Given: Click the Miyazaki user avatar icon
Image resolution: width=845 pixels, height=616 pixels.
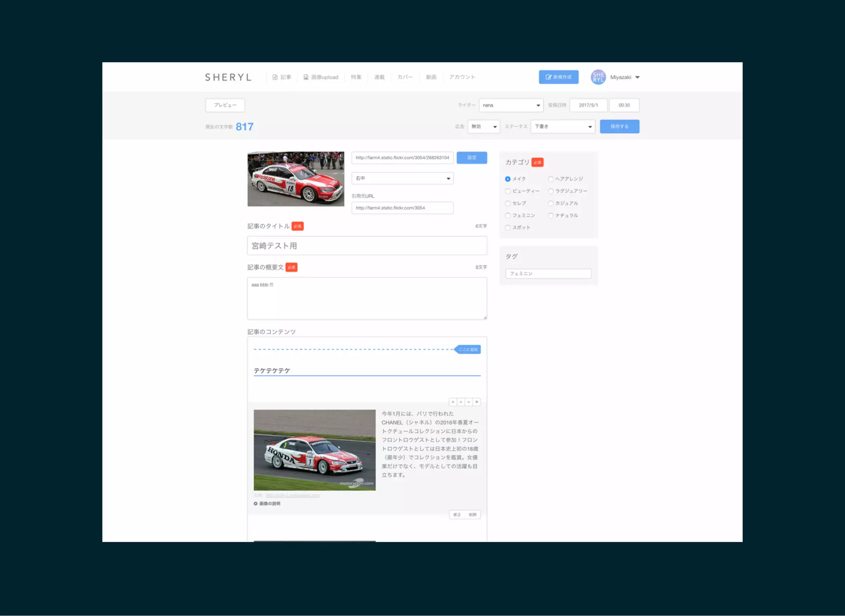Looking at the screenshot, I should tap(598, 77).
